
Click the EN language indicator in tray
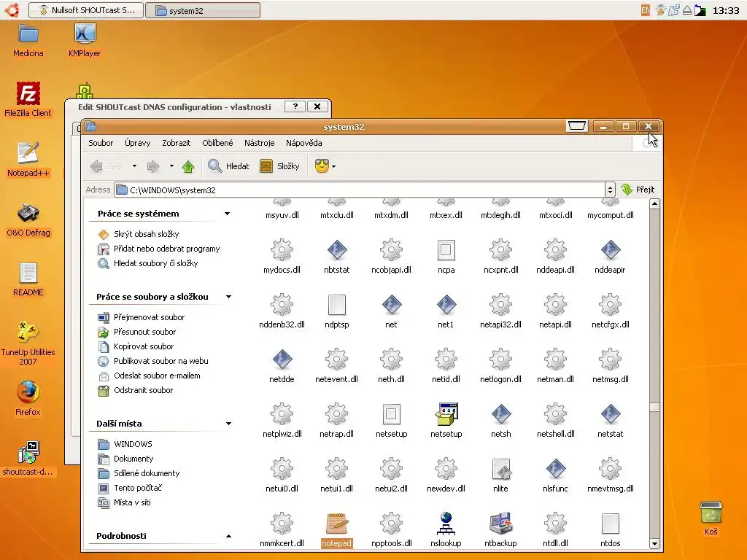click(645, 10)
